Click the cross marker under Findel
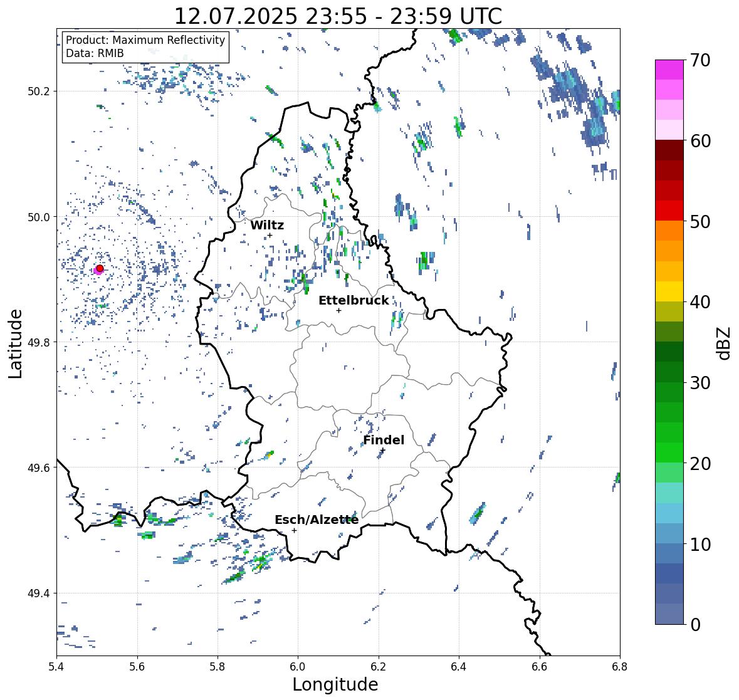The height and width of the screenshot is (700, 739). (383, 451)
